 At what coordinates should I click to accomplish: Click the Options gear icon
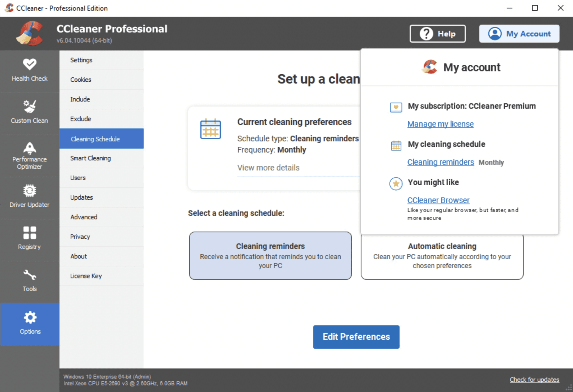(30, 318)
